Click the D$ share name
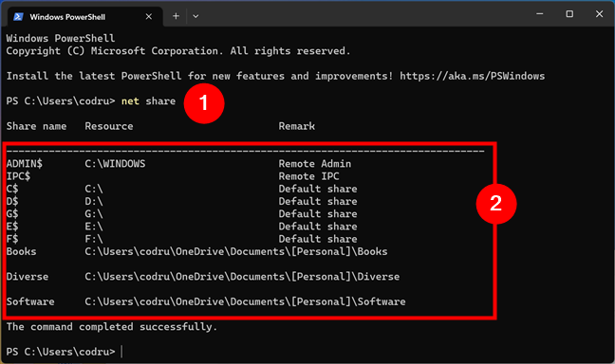The height and width of the screenshot is (364, 615). click(12, 201)
